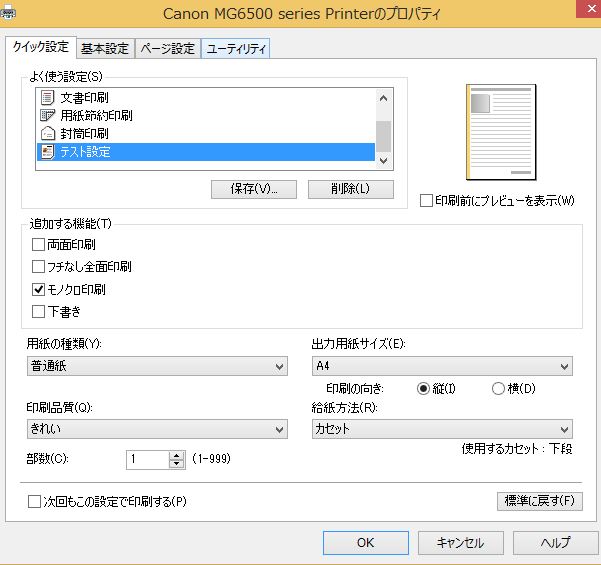Click the 封筒印刷 envelope icon

coord(48,133)
